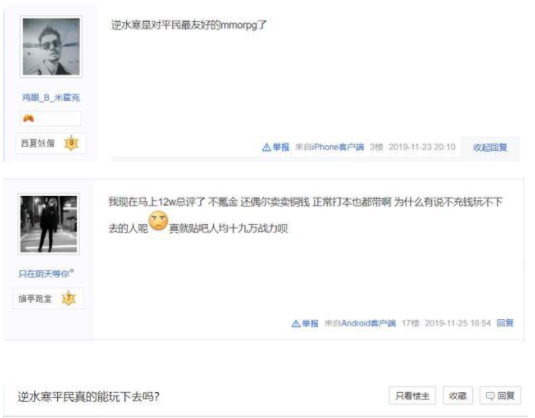Open username 只在阴天等你 profile
This screenshot has width=535, height=418.
coord(46,273)
